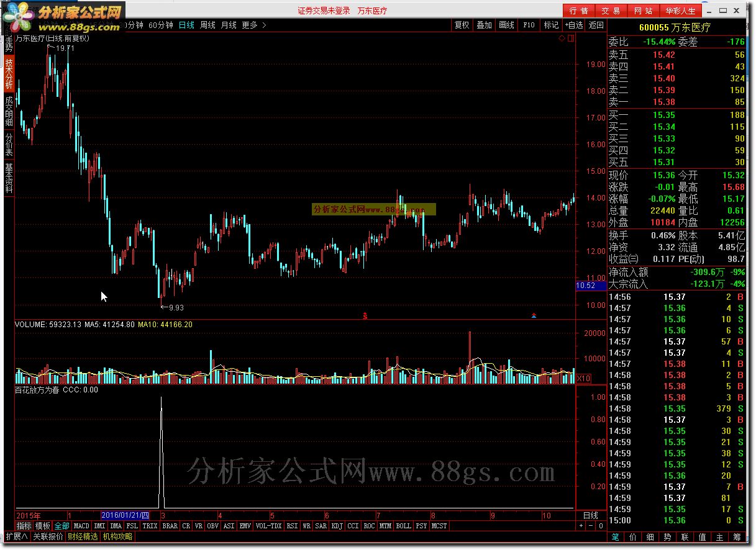
Task: Select the 日线 daily period tab
Action: [x=186, y=25]
